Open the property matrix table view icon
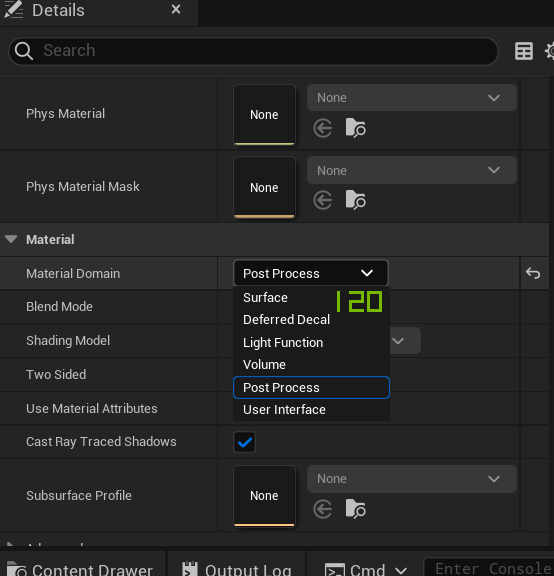 pyautogui.click(x=524, y=51)
